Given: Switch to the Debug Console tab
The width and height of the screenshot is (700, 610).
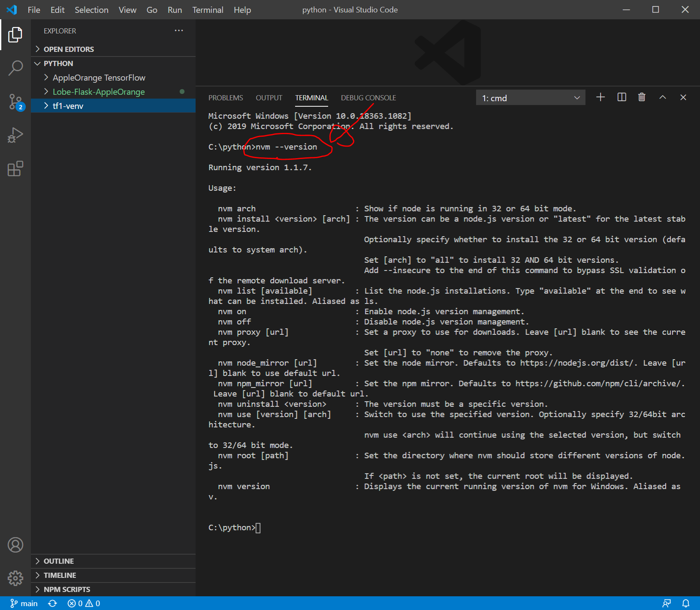Looking at the screenshot, I should pyautogui.click(x=368, y=98).
